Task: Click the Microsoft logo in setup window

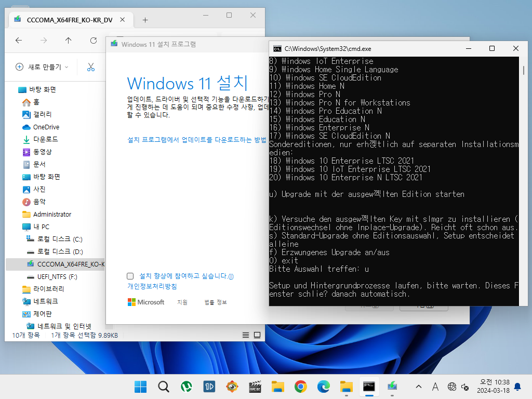Action: click(146, 302)
